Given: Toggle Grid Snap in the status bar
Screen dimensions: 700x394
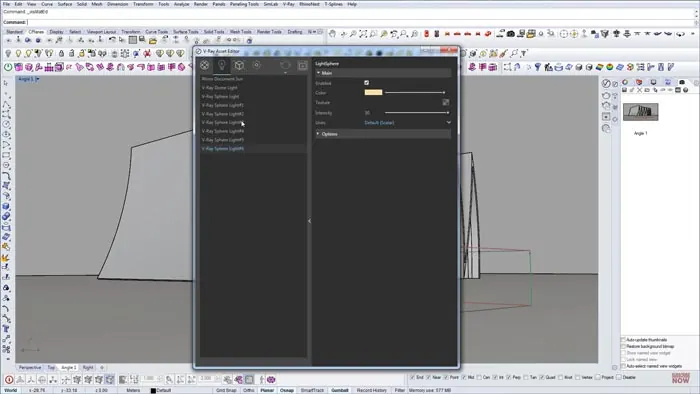Looking at the screenshot, I should pyautogui.click(x=226, y=390).
